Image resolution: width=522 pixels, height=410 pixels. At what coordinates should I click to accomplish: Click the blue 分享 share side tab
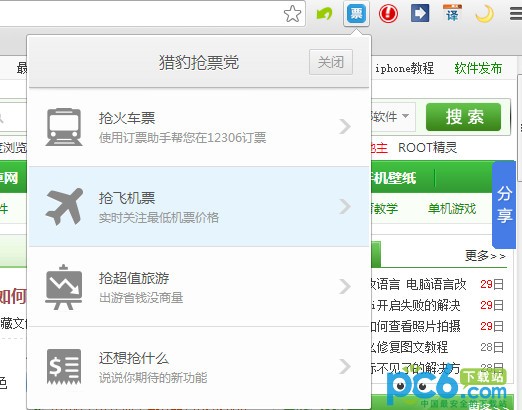click(504, 205)
